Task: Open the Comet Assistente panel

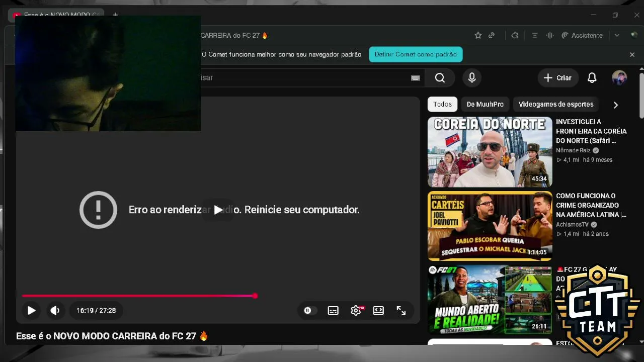Action: point(582,35)
